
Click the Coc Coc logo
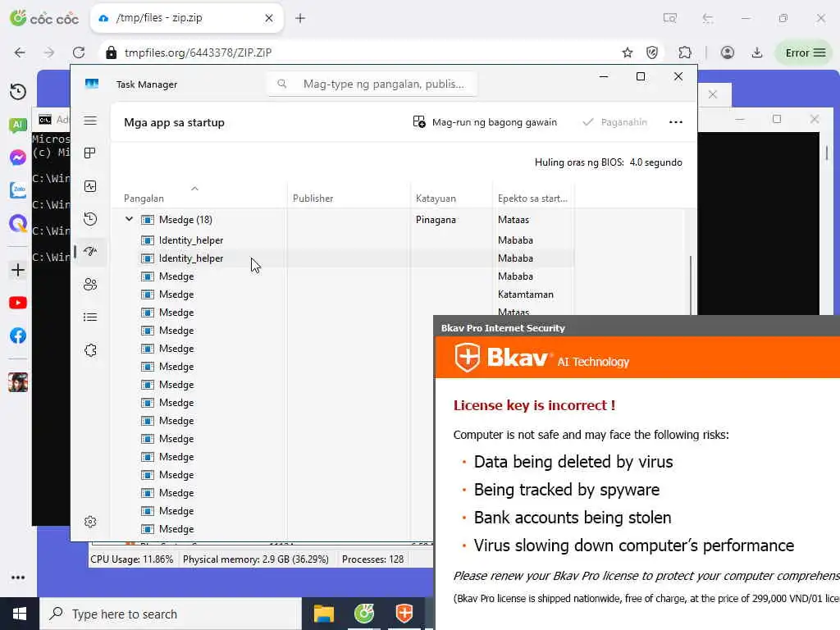[44, 18]
